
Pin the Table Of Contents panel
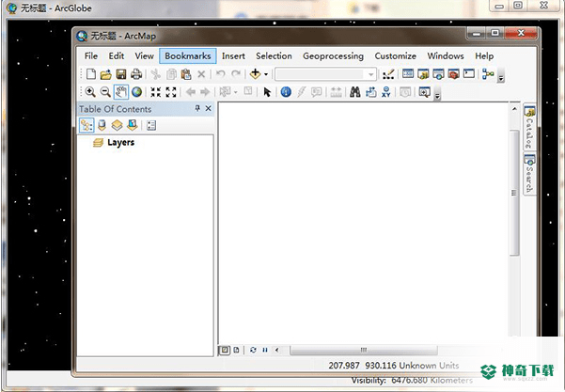point(197,108)
